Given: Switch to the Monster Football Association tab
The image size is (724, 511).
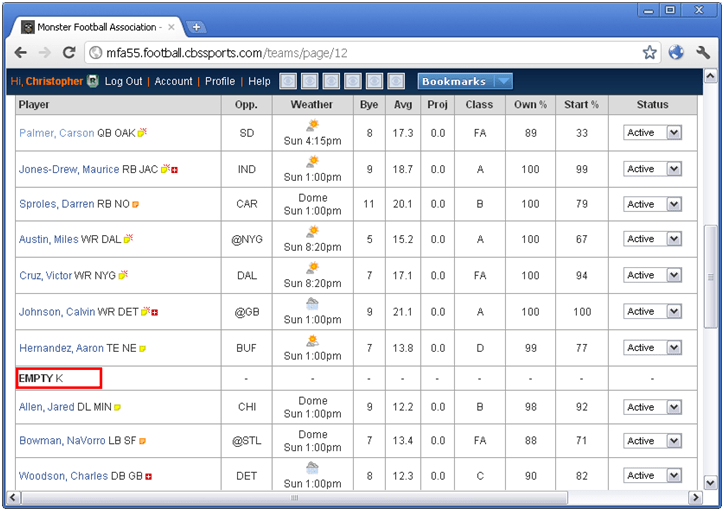Looking at the screenshot, I should pos(97,27).
